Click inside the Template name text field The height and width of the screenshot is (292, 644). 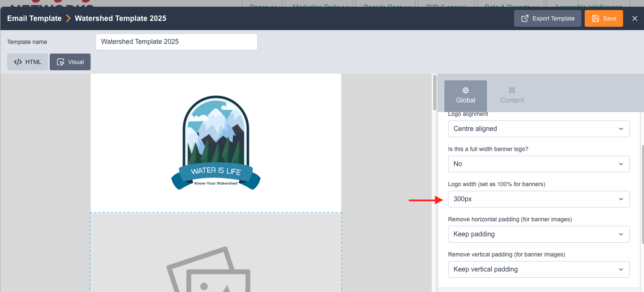pyautogui.click(x=176, y=42)
